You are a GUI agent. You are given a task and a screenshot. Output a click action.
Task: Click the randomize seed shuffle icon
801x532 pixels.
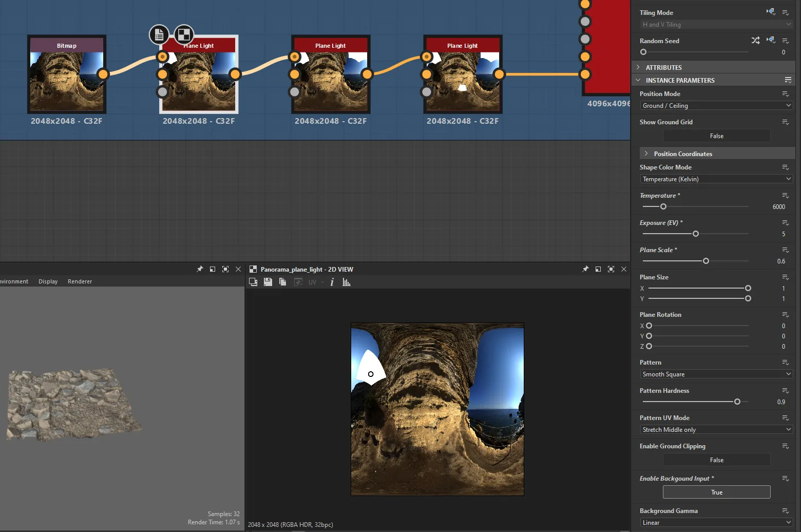(755, 40)
